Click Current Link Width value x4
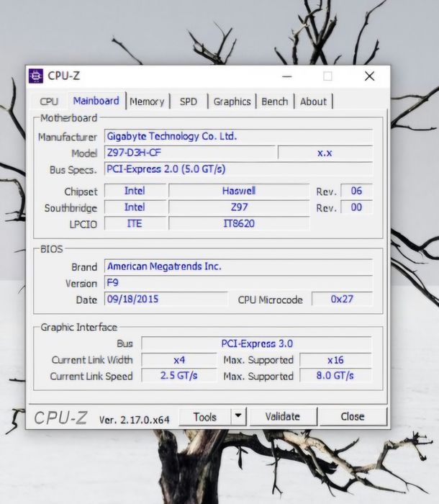This screenshot has height=504, width=439. coord(179,360)
